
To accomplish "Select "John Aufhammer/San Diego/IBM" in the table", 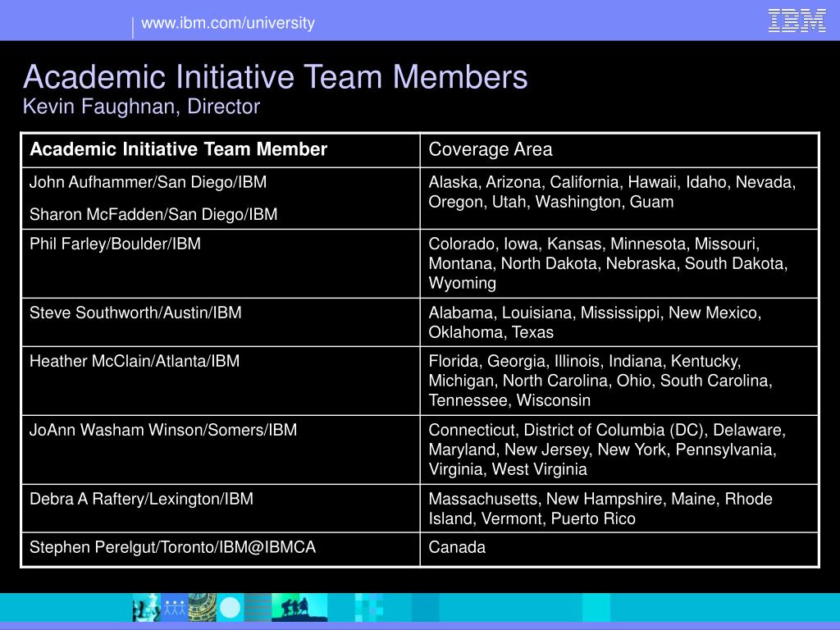I will point(148,182).
